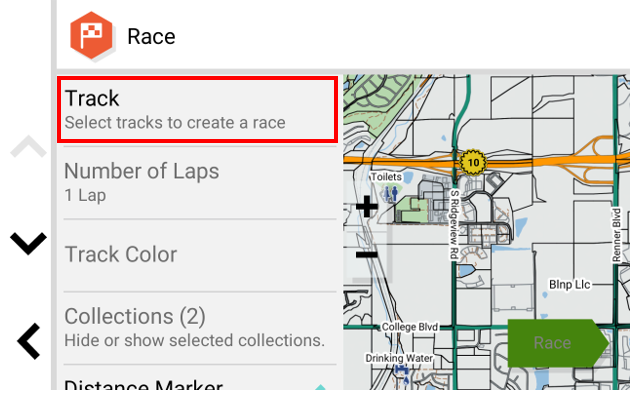Start the race with the green Race button
The image size is (634, 395).
pyautogui.click(x=558, y=343)
